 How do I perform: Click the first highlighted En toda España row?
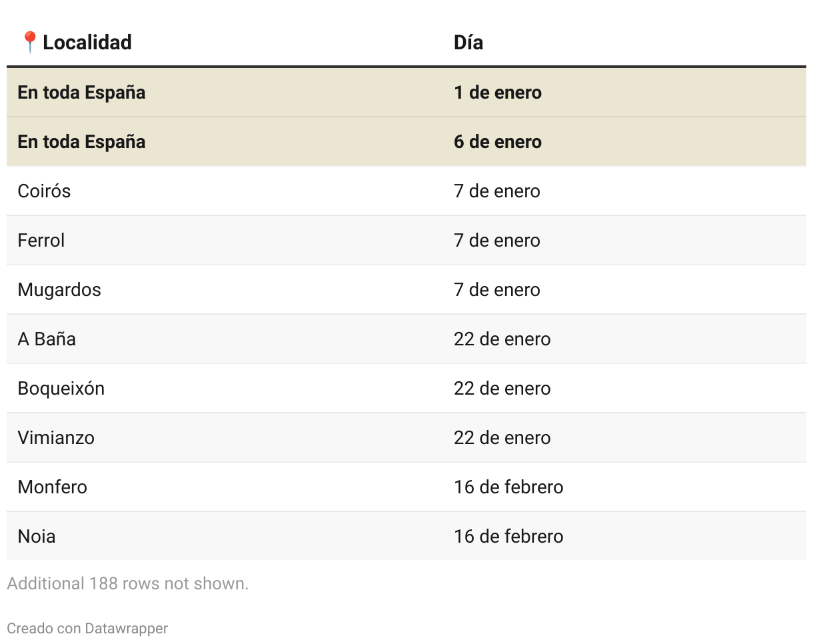[x=406, y=93]
